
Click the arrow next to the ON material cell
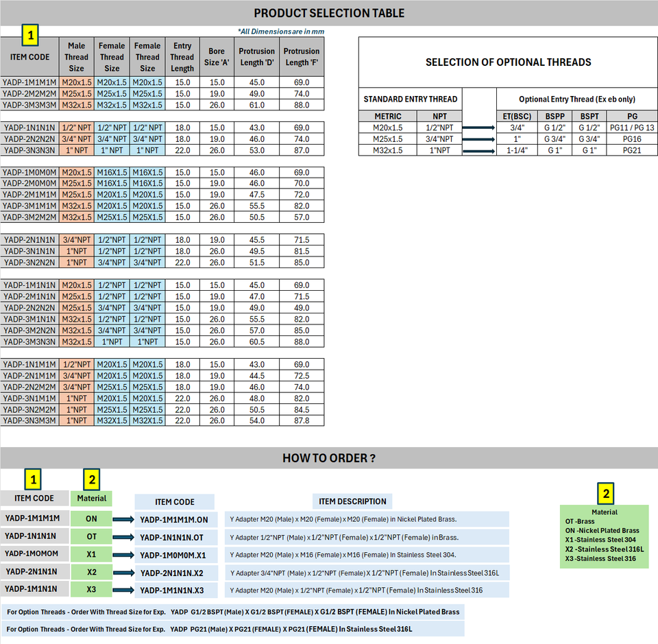(x=123, y=520)
